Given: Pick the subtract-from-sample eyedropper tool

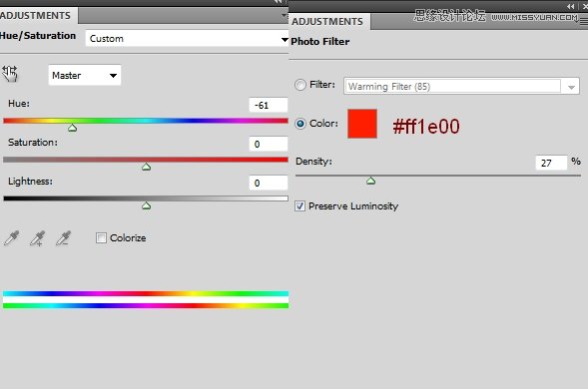Looking at the screenshot, I should 63,238.
